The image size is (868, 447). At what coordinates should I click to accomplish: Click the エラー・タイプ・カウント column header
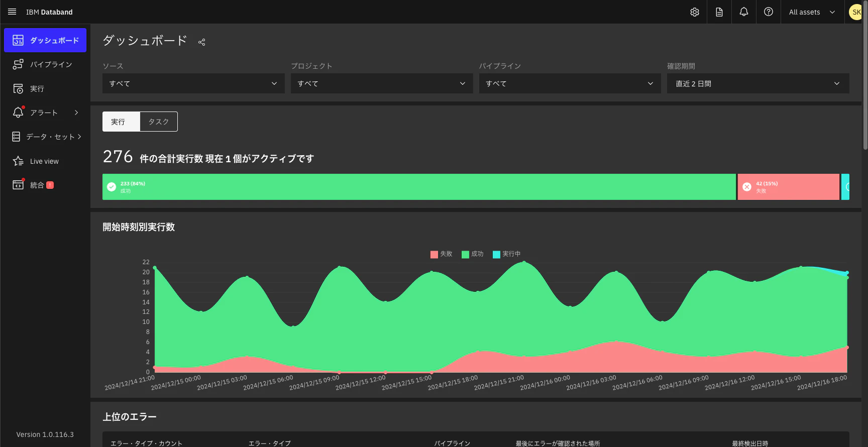click(146, 443)
